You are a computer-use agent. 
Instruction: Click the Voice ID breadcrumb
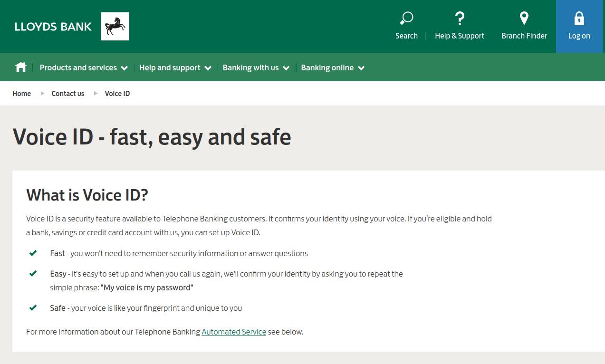click(x=117, y=94)
